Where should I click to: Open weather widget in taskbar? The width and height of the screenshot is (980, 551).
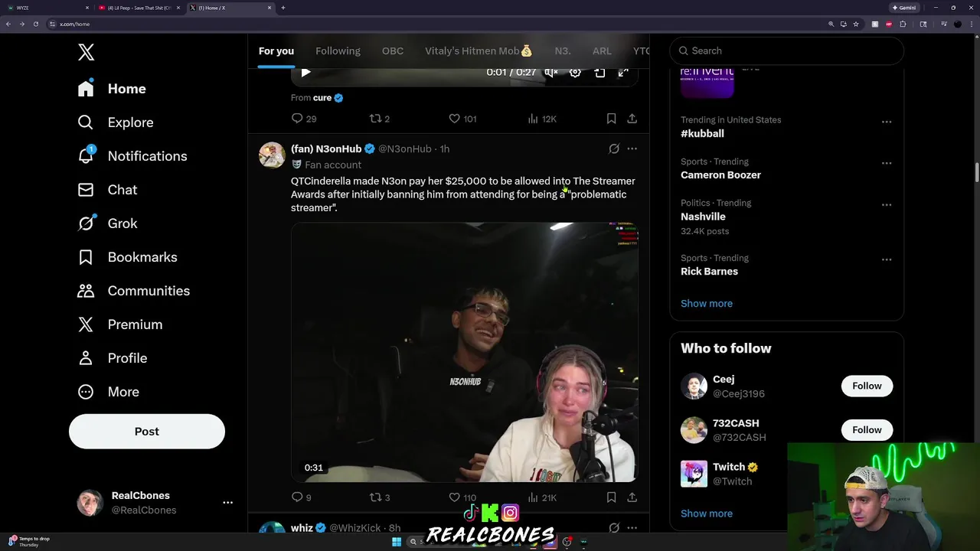[29, 542]
